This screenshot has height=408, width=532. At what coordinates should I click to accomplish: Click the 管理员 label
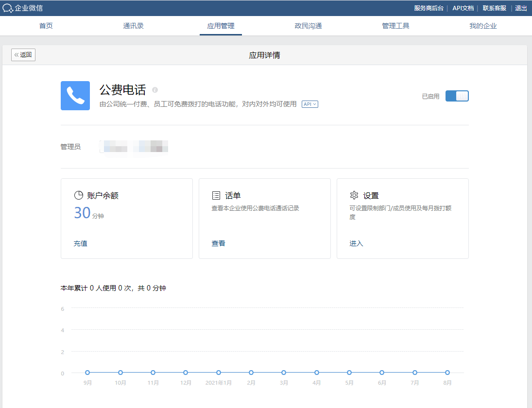70,147
